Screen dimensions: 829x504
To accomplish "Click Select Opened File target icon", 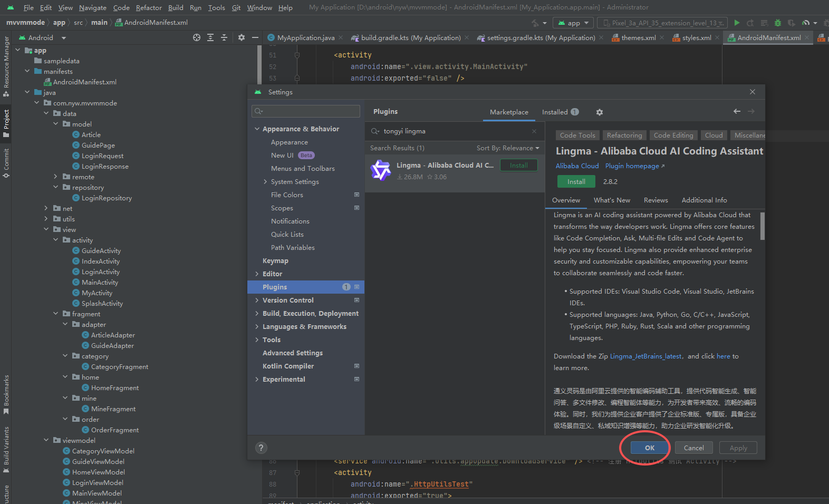I will tap(197, 37).
